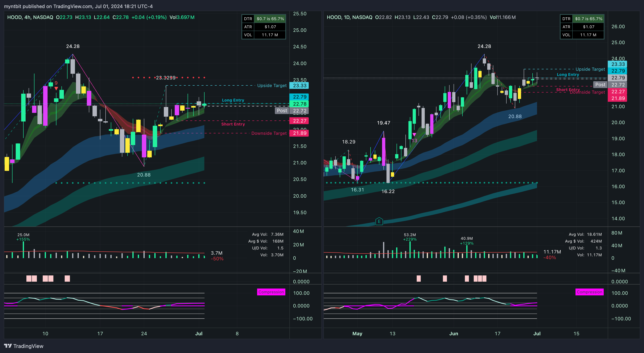The image size is (644, 353).
Task: Click the Compression label on the 4h chart
Action: point(271,292)
